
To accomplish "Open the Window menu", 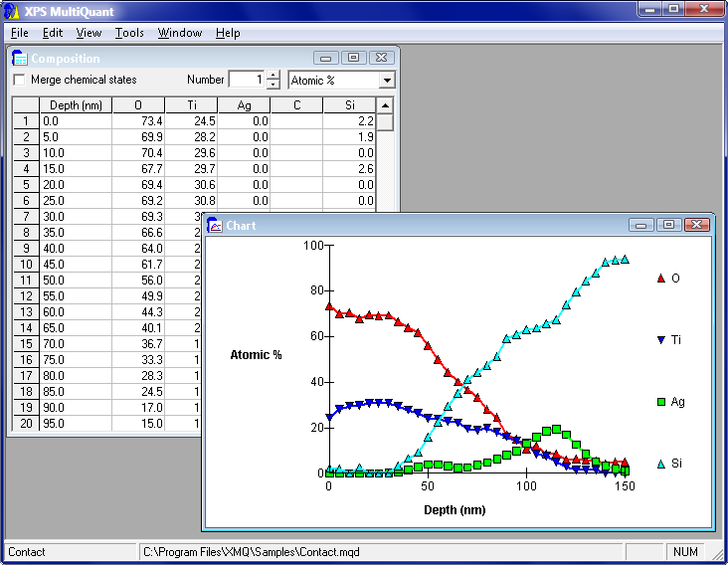I will pyautogui.click(x=180, y=33).
